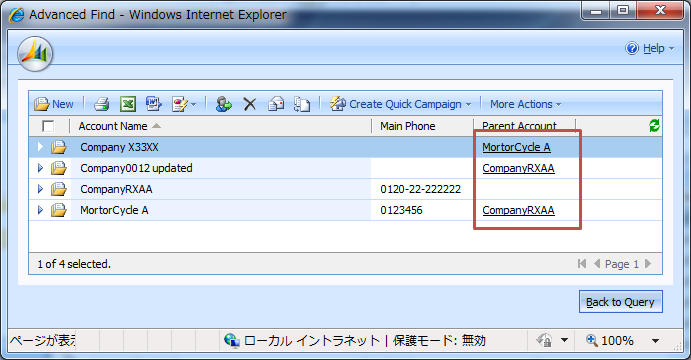Open the More Actions menu
Viewport: 691px width, 360px height.
click(525, 104)
